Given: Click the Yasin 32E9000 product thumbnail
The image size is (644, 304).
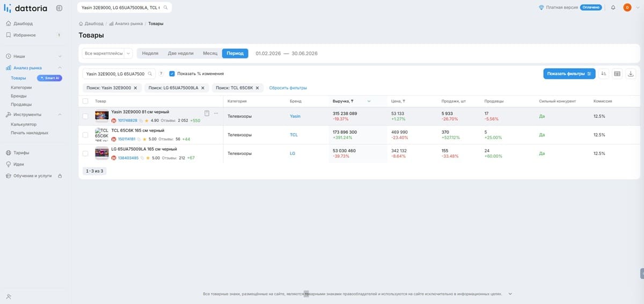Looking at the screenshot, I should pos(102,116).
